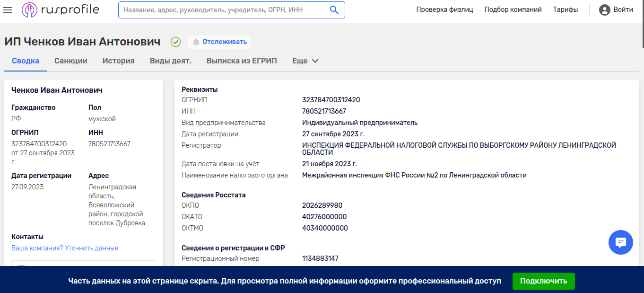This screenshot has width=644, height=293.
Task: Switch to the Санкции tab
Action: (x=71, y=61)
